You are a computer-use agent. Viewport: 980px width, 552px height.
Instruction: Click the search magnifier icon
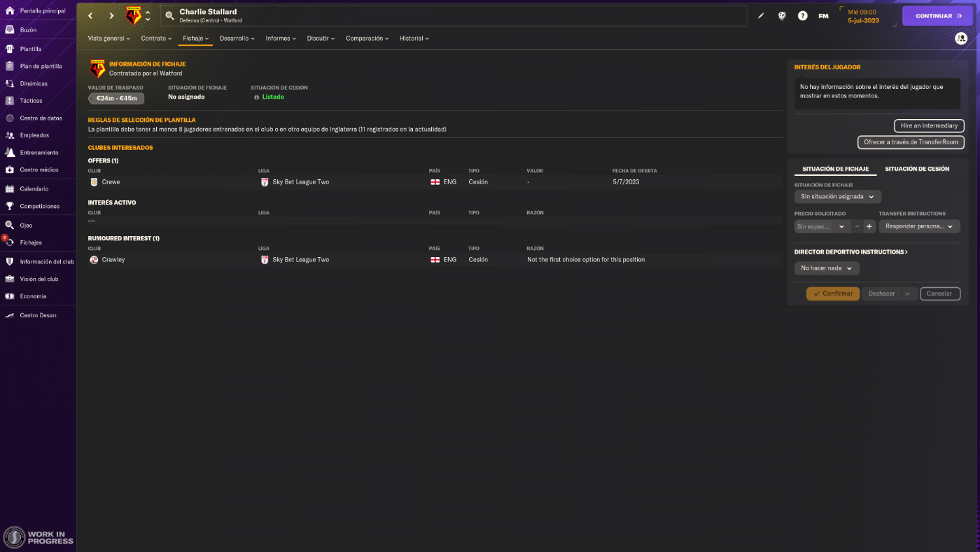pos(169,15)
